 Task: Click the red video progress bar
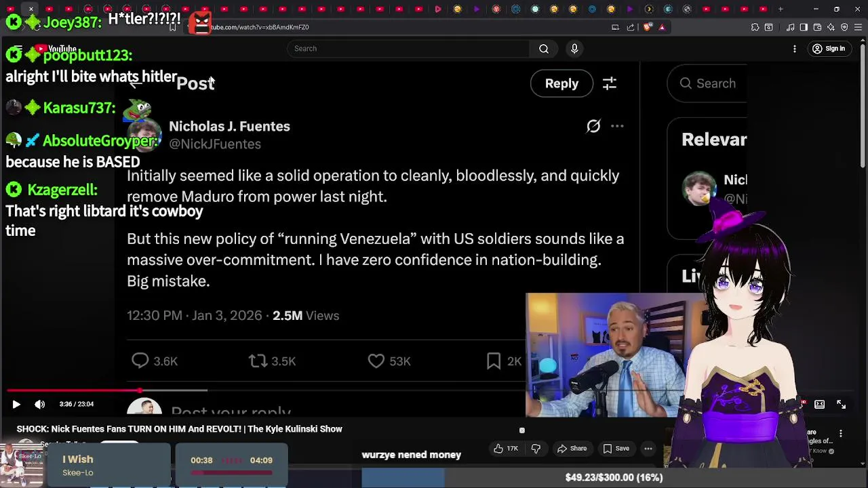point(73,390)
